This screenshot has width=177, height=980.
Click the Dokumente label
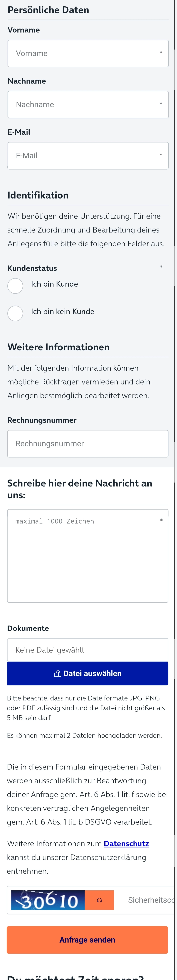[28, 628]
